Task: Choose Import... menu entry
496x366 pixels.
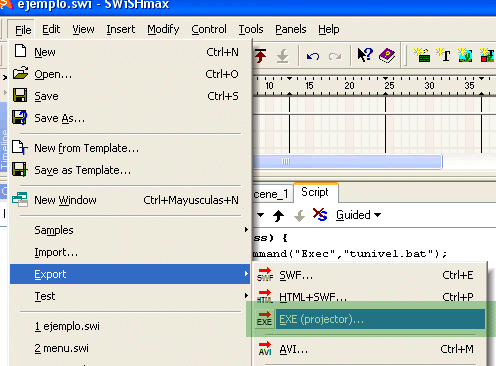Action: (130, 252)
